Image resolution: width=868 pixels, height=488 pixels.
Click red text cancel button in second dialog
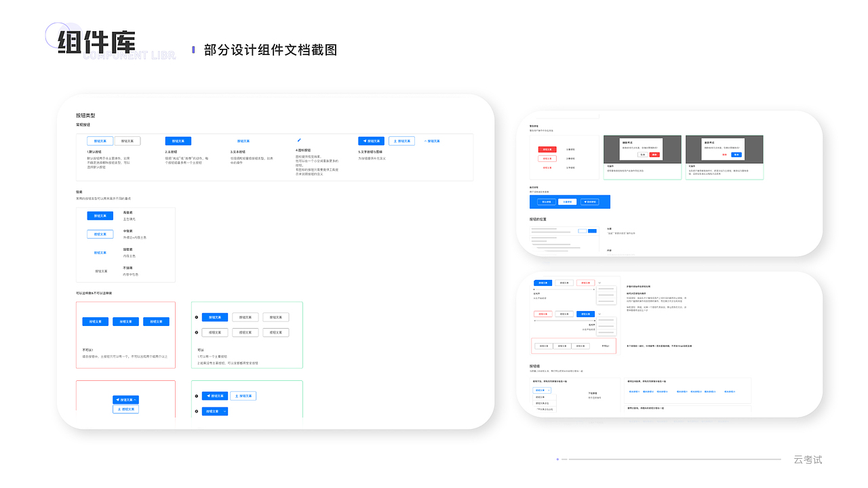[x=725, y=155]
